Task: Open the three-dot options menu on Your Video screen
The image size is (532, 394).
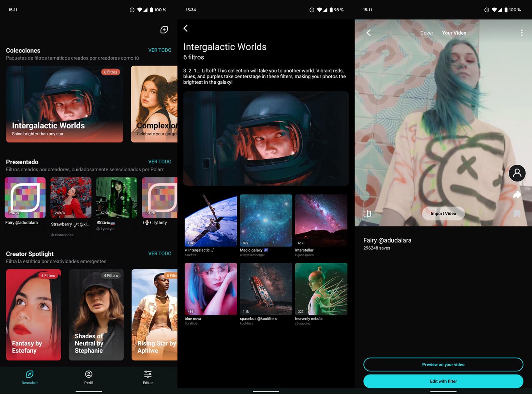Action: (x=522, y=33)
